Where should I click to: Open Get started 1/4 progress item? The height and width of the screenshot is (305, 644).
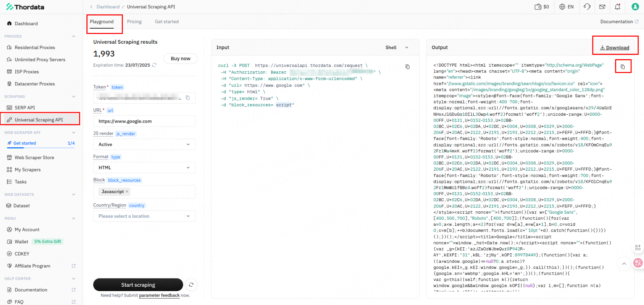tap(41, 143)
